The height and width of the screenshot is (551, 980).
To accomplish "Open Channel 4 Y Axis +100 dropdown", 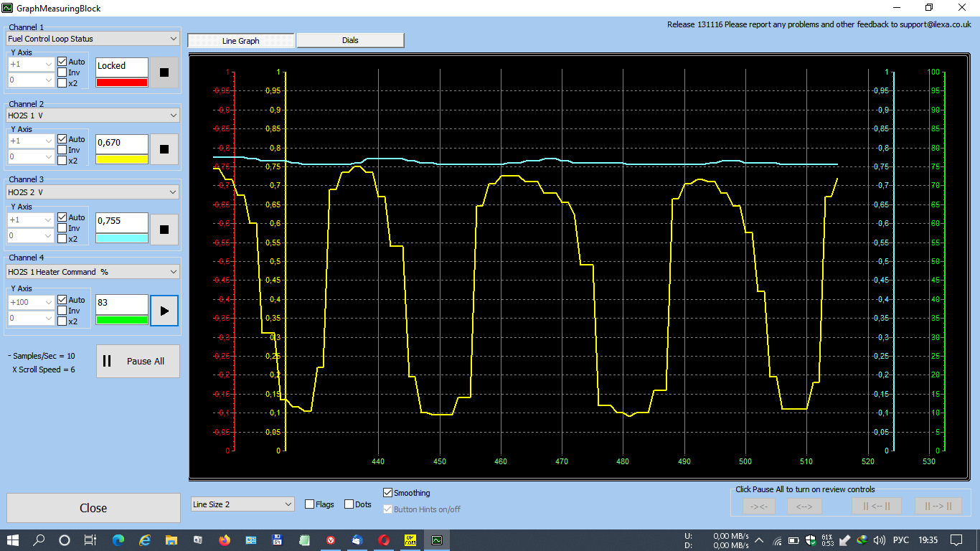I will tap(32, 302).
